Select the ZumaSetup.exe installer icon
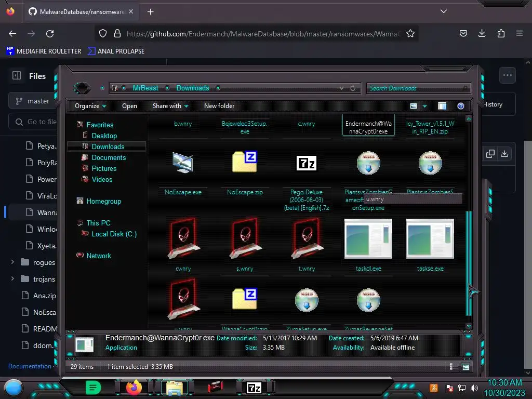Viewport: 532px width, 399px height. tap(307, 300)
